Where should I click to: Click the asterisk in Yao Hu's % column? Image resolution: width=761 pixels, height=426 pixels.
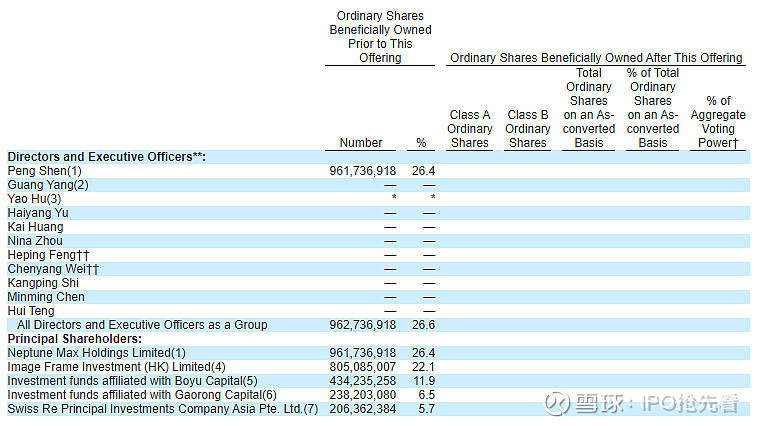pyautogui.click(x=433, y=197)
